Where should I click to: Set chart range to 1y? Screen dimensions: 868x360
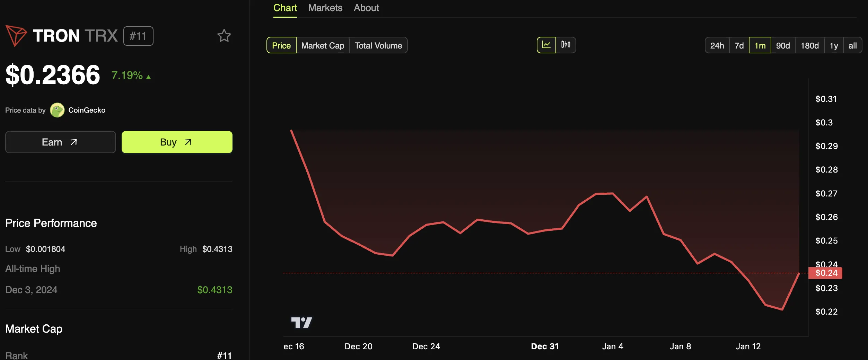pos(834,45)
